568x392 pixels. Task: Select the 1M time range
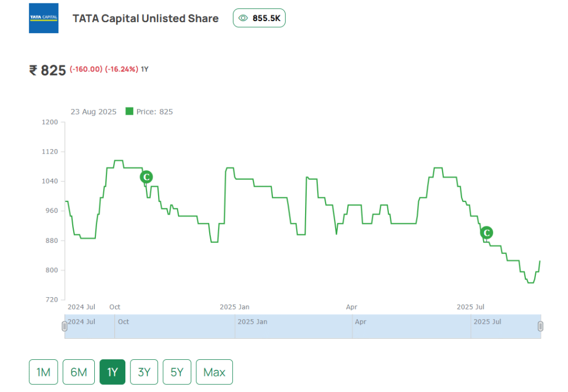(43, 372)
